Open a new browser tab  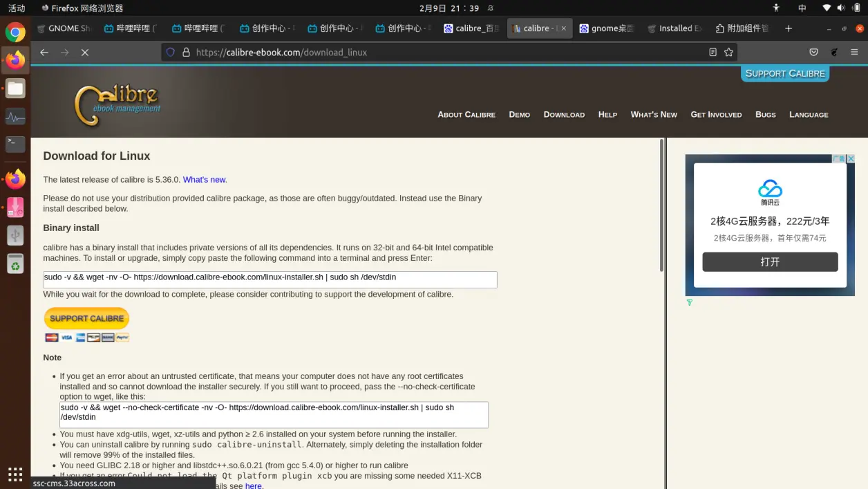(789, 28)
